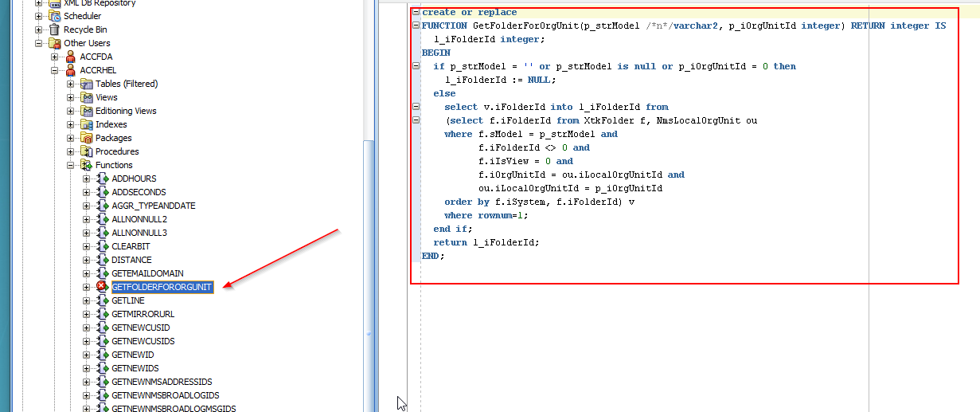Click the GETLINE function icon
The height and width of the screenshot is (412, 980).
pos(103,300)
